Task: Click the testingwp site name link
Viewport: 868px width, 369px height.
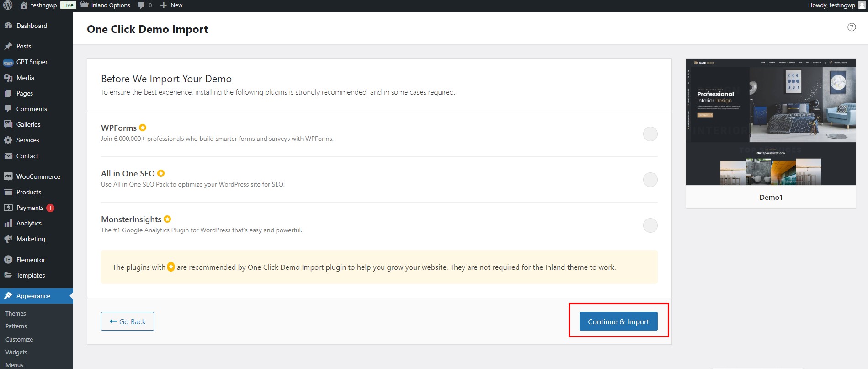Action: tap(44, 5)
